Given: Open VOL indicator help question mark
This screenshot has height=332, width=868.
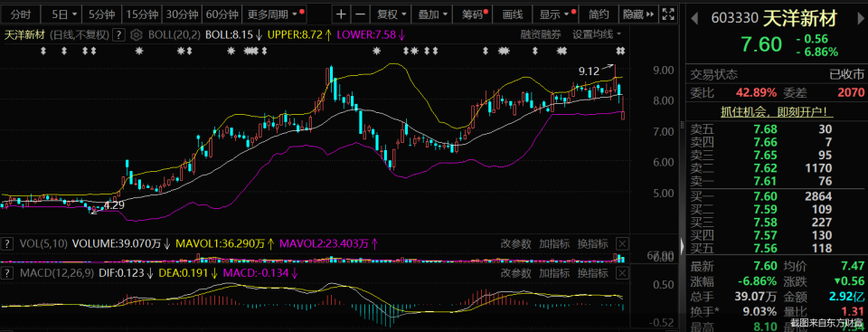Looking at the screenshot, I should [x=8, y=243].
